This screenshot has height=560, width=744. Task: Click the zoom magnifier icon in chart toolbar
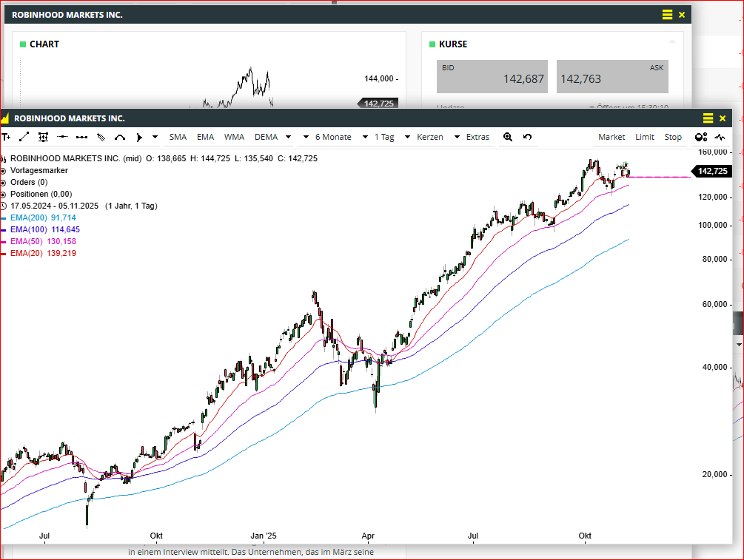tap(508, 137)
